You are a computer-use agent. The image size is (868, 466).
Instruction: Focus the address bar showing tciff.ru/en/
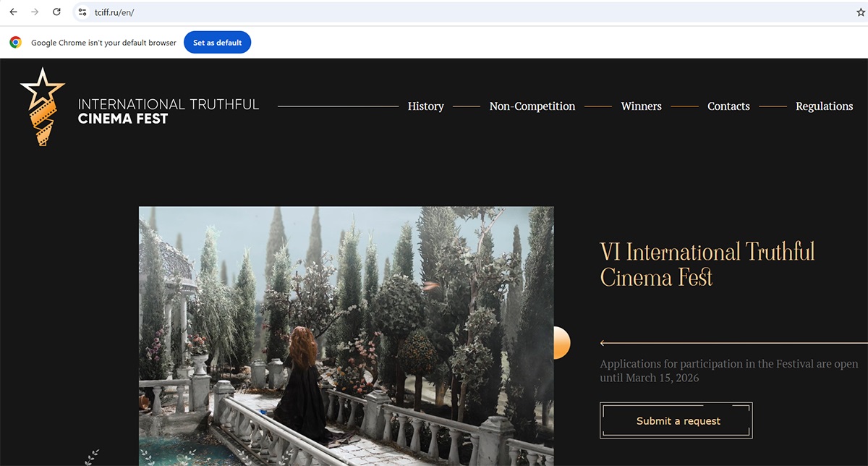coord(434,12)
